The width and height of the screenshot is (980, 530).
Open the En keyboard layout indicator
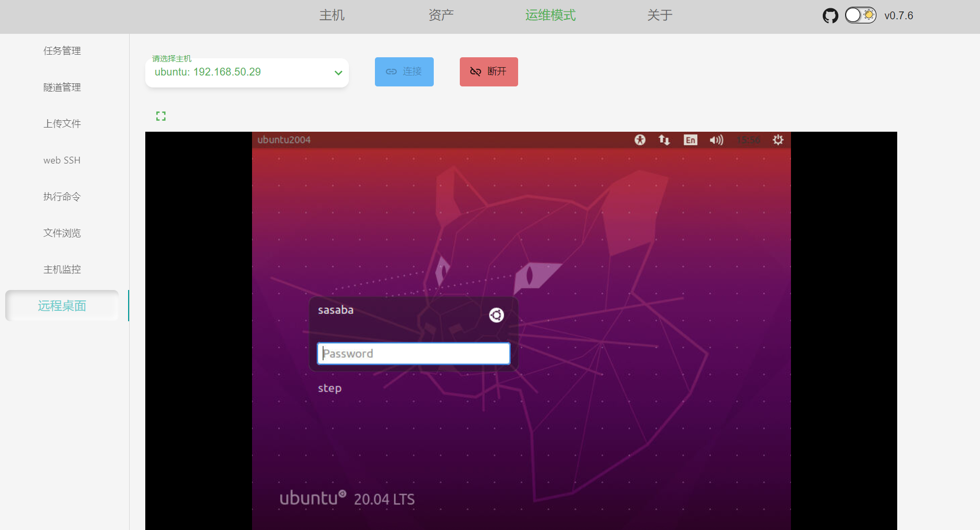coord(690,140)
